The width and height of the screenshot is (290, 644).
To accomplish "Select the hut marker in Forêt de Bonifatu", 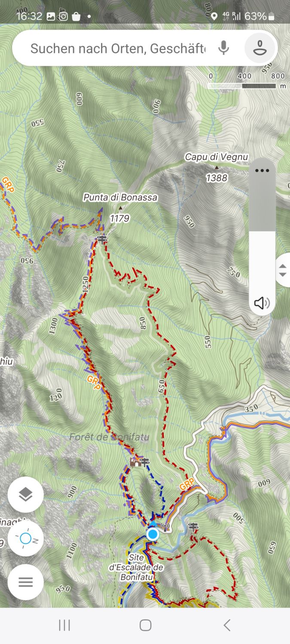I will point(135,462).
